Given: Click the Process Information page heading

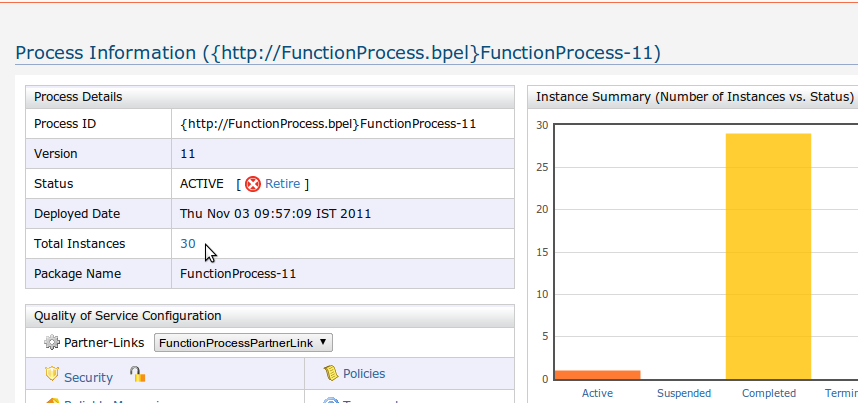Looking at the screenshot, I should [x=338, y=53].
